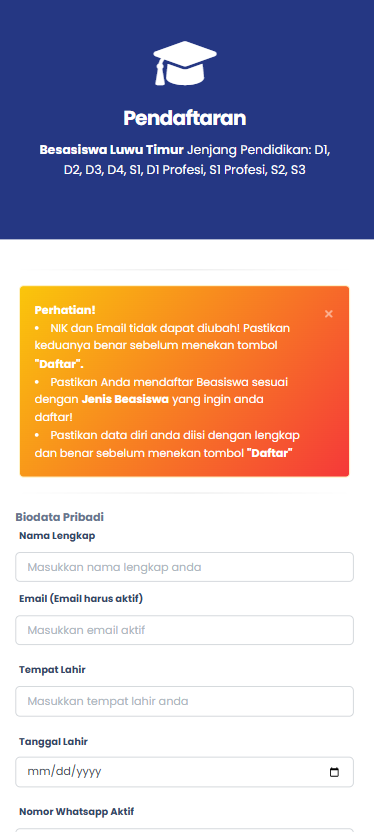This screenshot has width=374, height=832.
Task: Click the bold Besasiswa Luwu Timur text
Action: pyautogui.click(x=111, y=150)
